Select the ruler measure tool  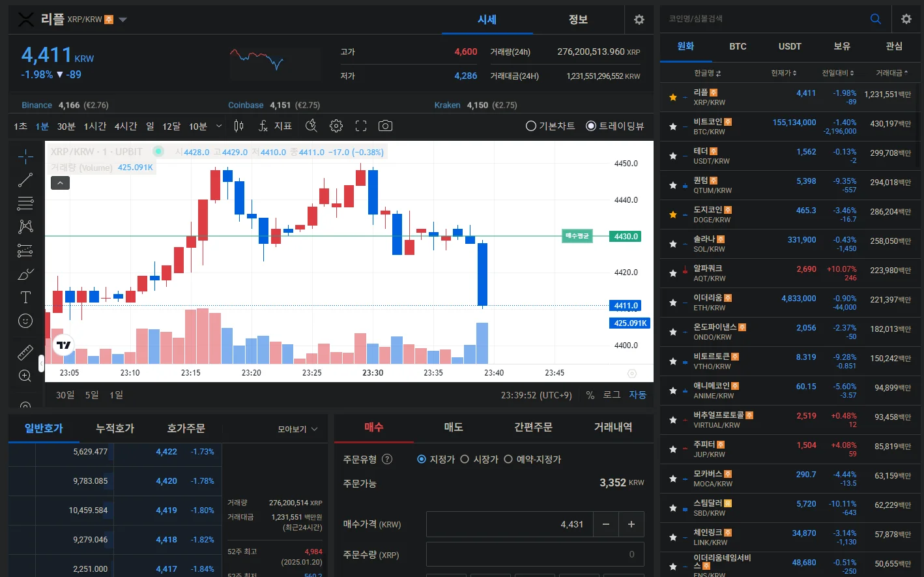pos(25,353)
